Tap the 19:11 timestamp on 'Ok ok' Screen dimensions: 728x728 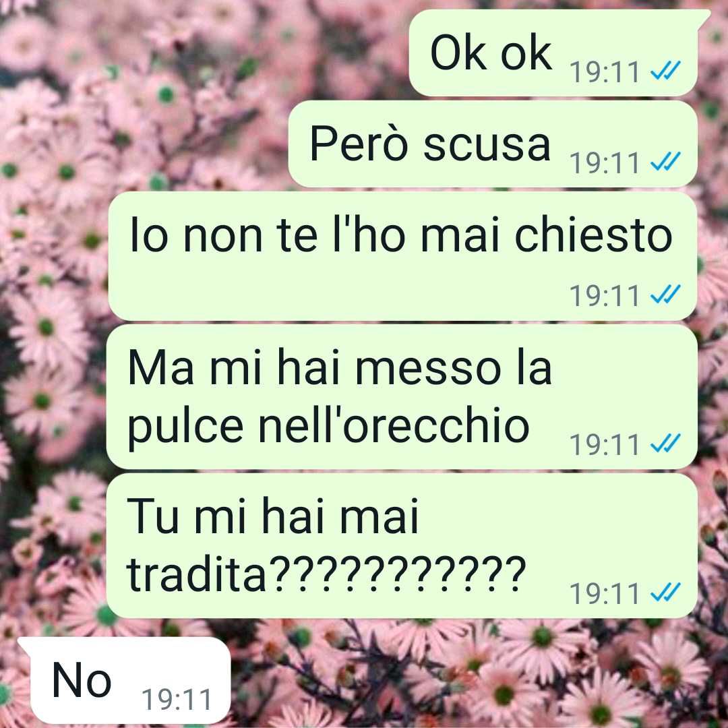click(605, 72)
